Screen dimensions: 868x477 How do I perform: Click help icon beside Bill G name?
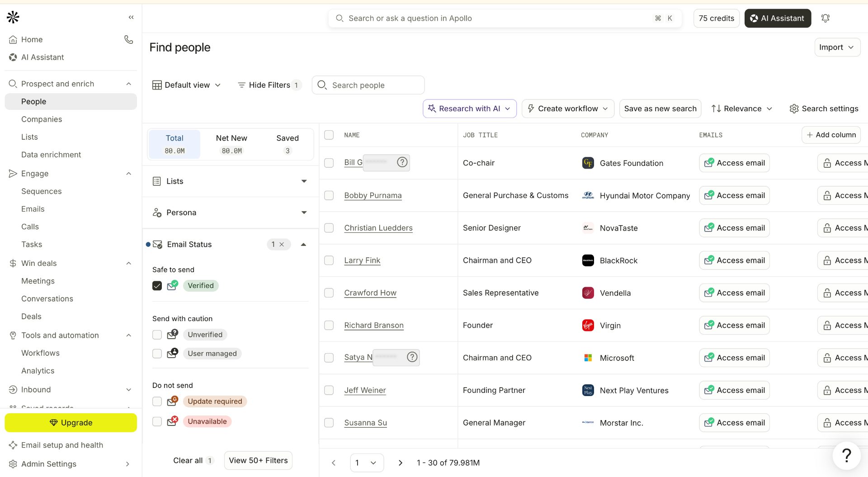point(402,162)
